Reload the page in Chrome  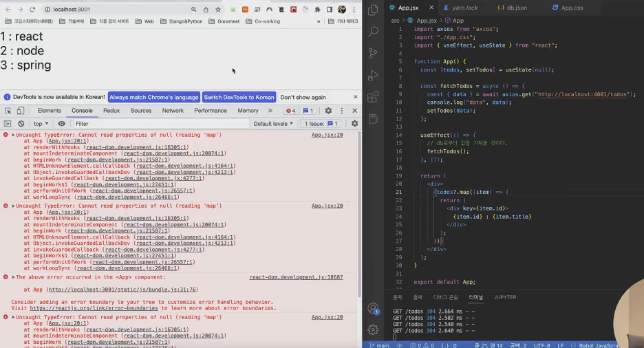(32, 9)
